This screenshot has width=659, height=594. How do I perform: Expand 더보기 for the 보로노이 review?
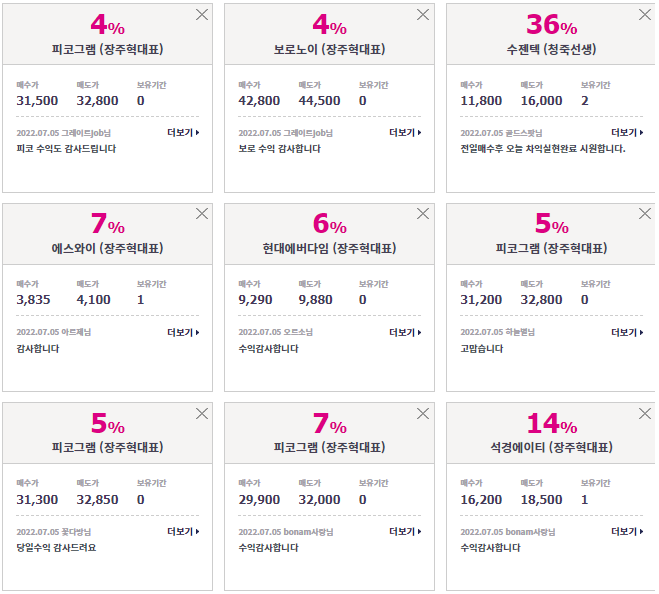(405, 132)
